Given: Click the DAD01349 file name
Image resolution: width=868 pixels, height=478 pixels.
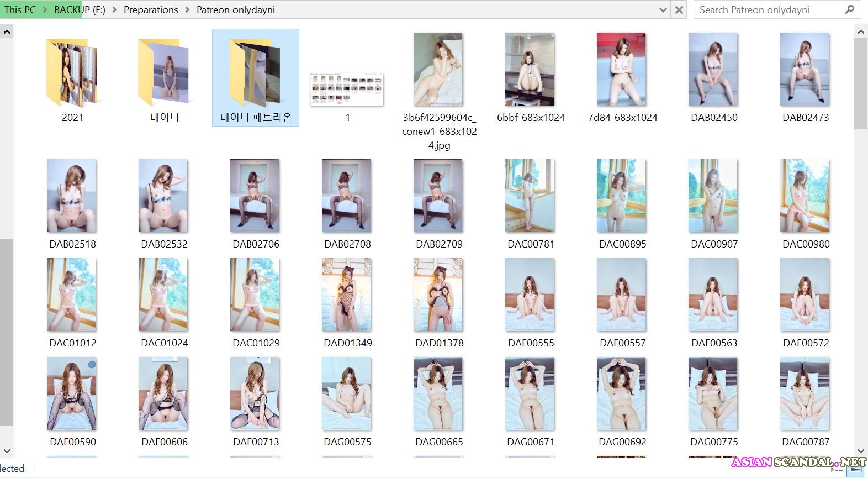Looking at the screenshot, I should tap(347, 343).
